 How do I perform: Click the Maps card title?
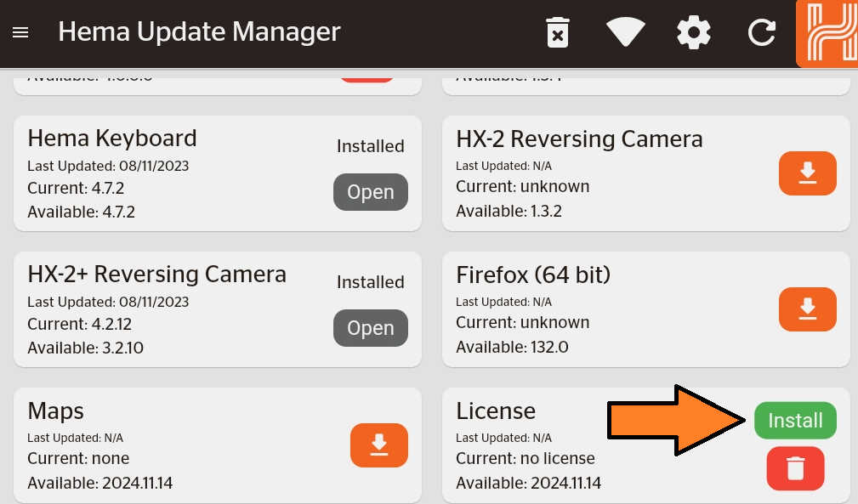[55, 411]
